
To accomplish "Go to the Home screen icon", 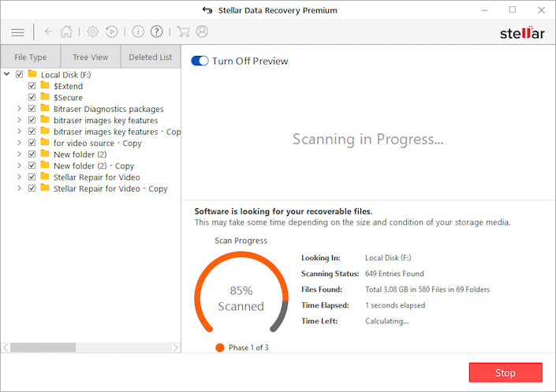I will tap(66, 32).
